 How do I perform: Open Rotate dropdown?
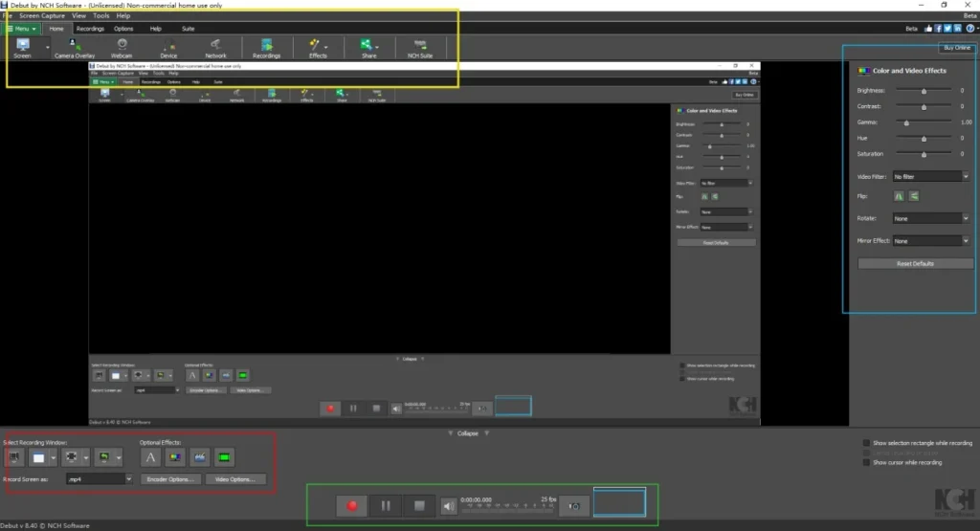[930, 219]
